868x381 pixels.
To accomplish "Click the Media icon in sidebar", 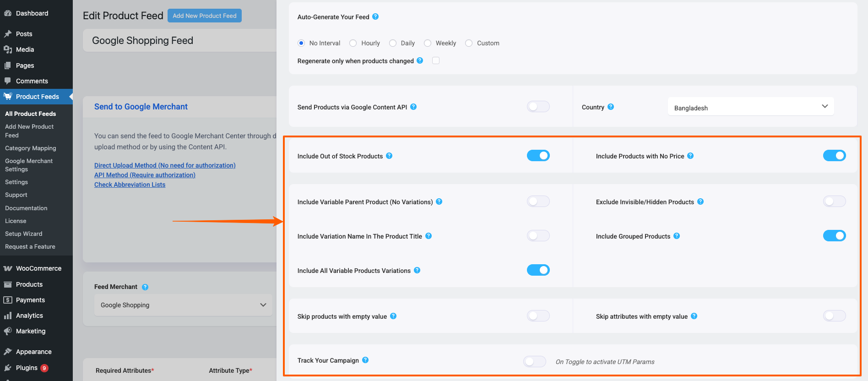I will (x=8, y=49).
